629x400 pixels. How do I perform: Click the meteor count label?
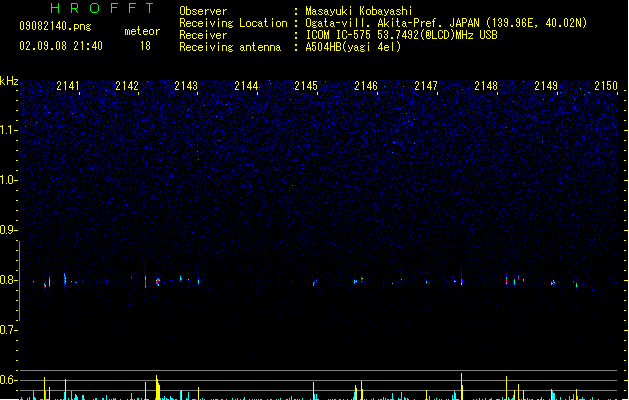point(142,31)
